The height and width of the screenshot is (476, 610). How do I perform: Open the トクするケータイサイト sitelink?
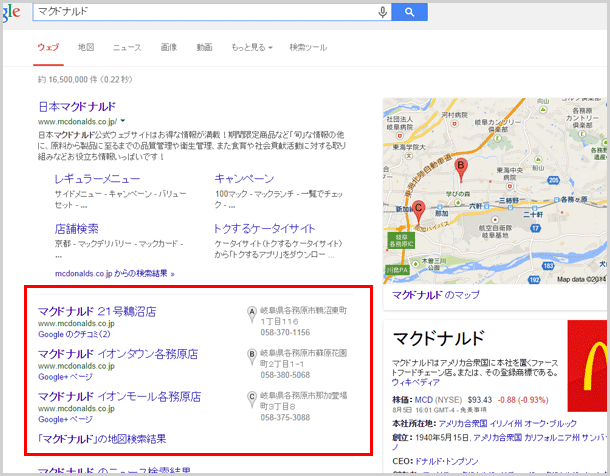pos(265,229)
